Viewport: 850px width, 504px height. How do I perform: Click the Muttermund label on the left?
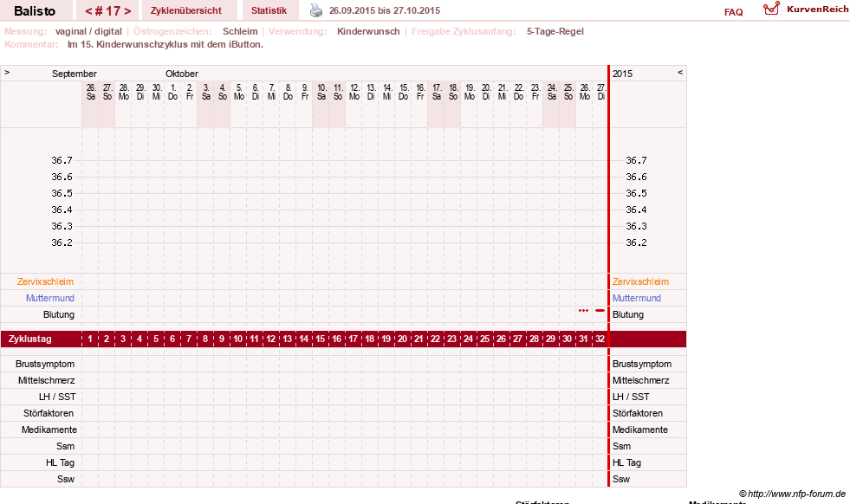click(x=50, y=298)
